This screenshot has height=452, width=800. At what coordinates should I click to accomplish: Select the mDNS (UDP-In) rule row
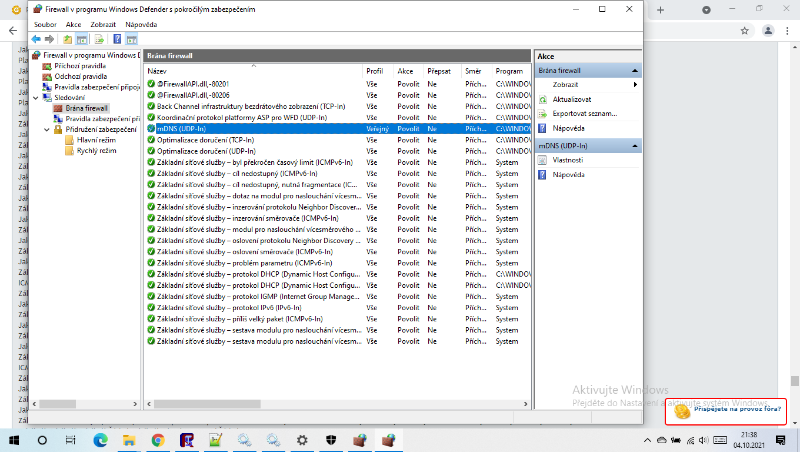tap(338, 129)
